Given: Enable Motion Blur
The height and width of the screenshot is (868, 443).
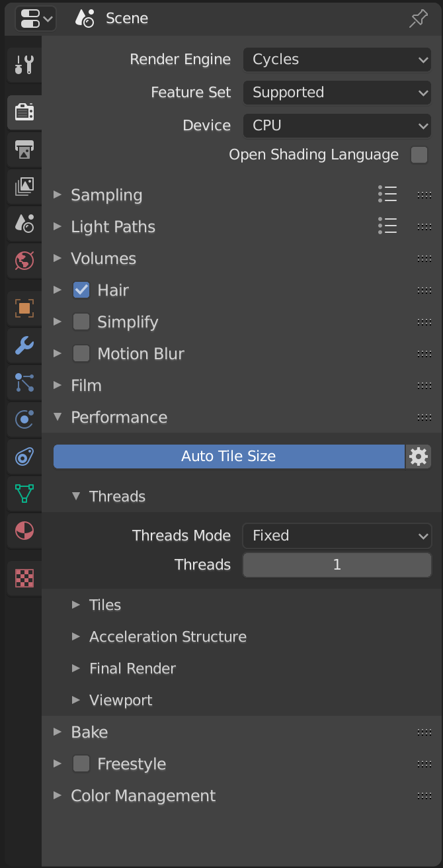Looking at the screenshot, I should (81, 353).
